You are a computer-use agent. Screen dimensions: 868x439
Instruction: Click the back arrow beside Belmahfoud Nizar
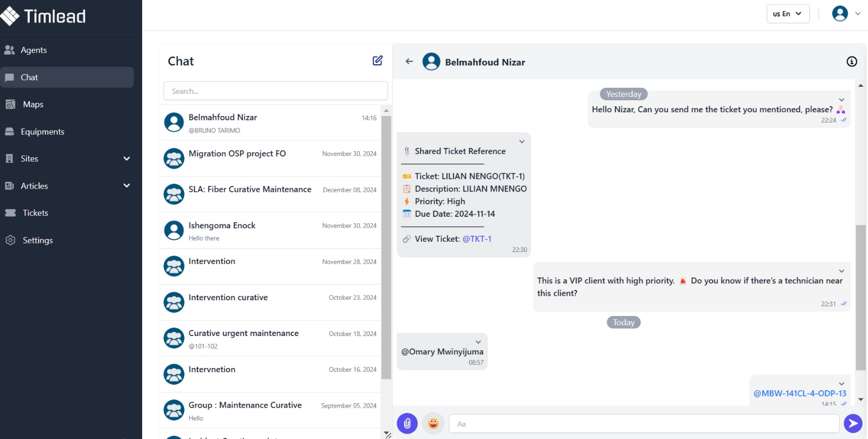click(410, 62)
